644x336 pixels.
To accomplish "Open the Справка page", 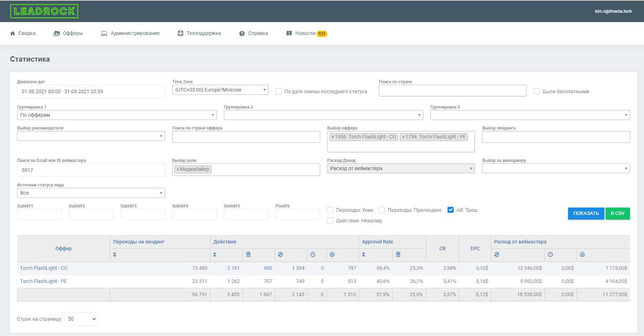I will point(254,33).
